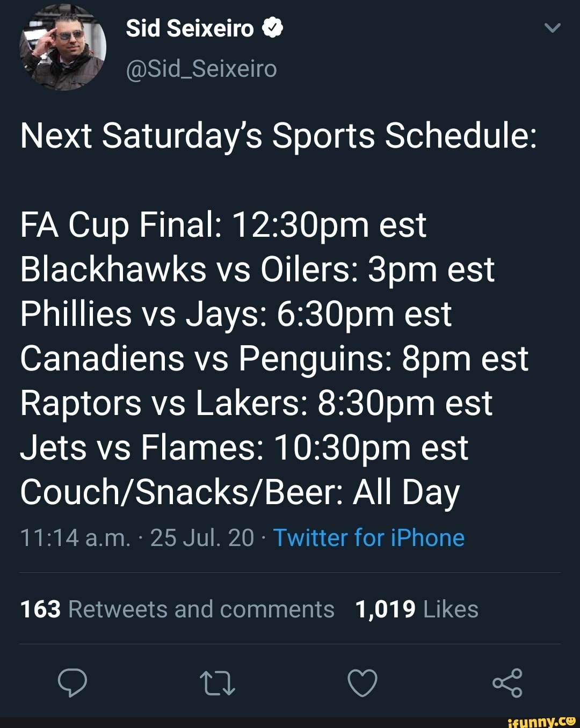
Task: View the 1,019 Likes list
Action: pos(415,609)
